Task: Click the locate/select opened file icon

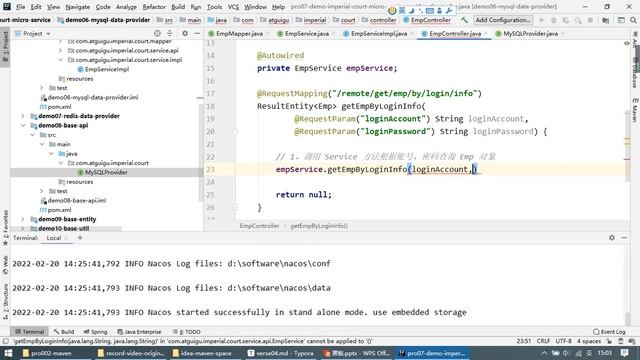Action: (x=158, y=33)
